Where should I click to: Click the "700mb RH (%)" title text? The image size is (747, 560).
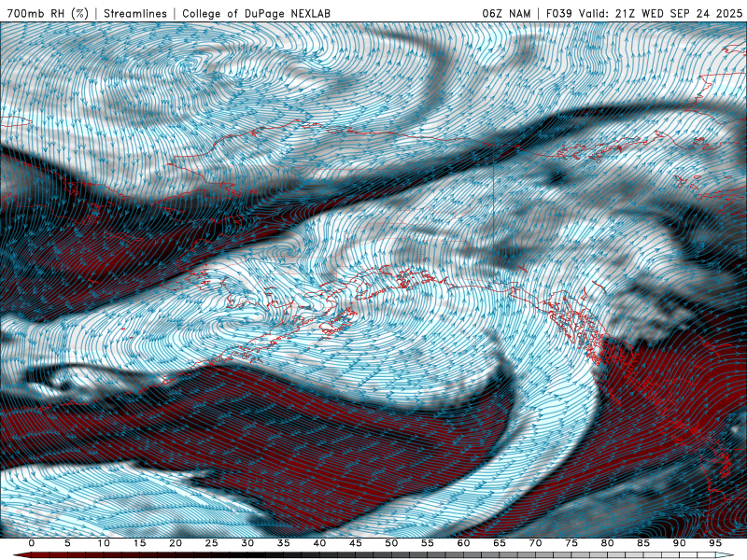coord(49,14)
